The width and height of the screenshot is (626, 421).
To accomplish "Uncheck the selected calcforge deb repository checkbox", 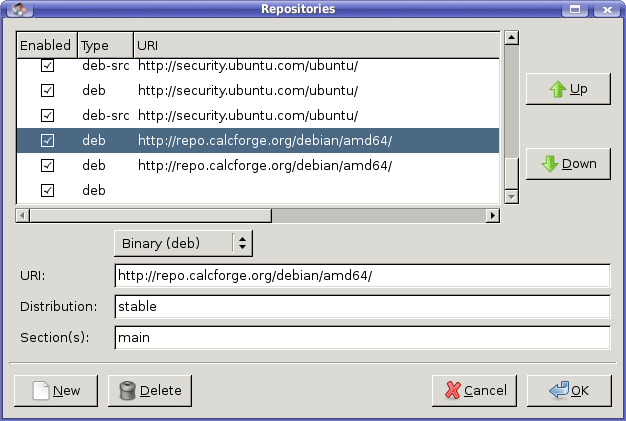I will click(47, 141).
